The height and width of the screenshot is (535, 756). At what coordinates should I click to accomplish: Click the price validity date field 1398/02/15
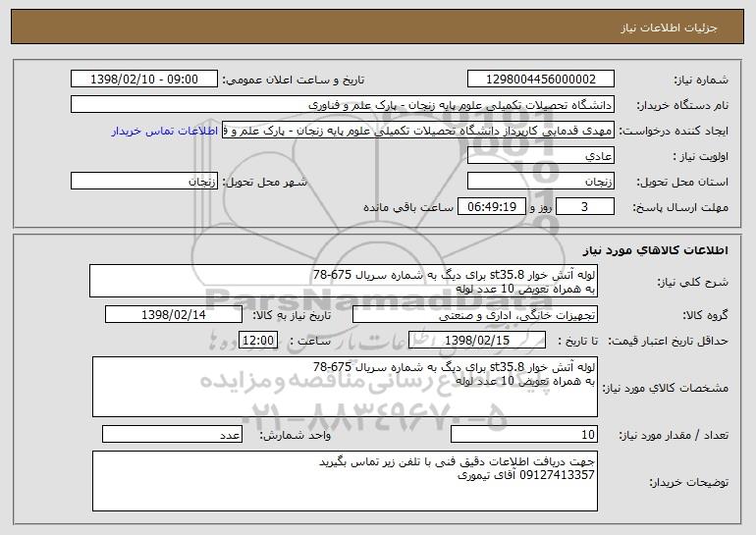[477, 341]
